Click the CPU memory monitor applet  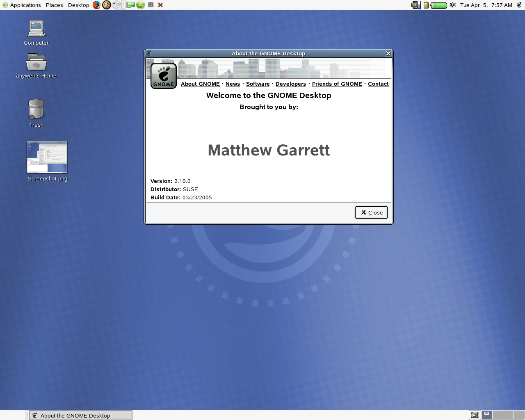[416, 5]
